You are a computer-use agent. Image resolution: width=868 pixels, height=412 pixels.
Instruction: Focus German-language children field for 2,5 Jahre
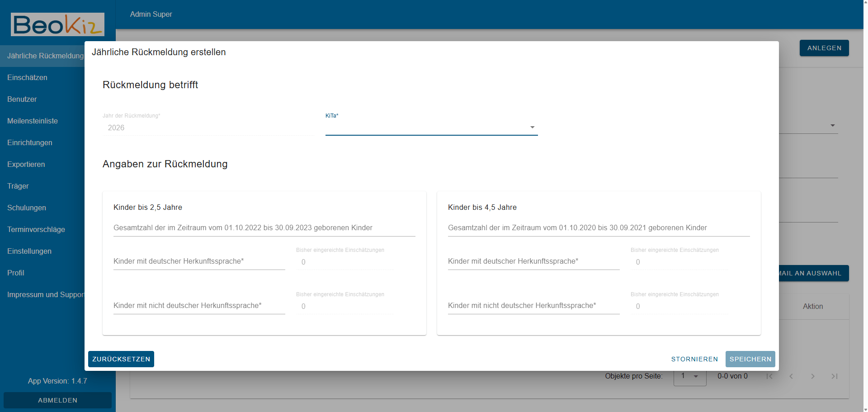point(199,261)
